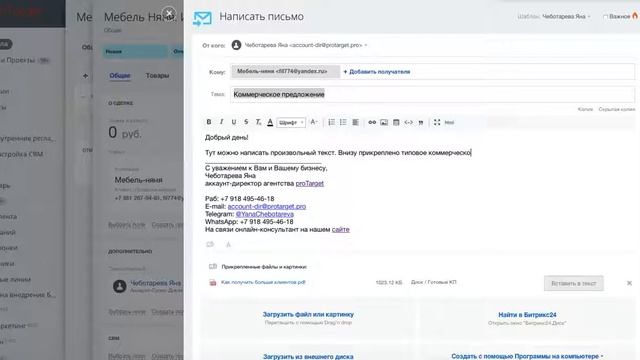640x360 pixels.
Task: Click the Новая deal stage in background
Action: [135, 51]
